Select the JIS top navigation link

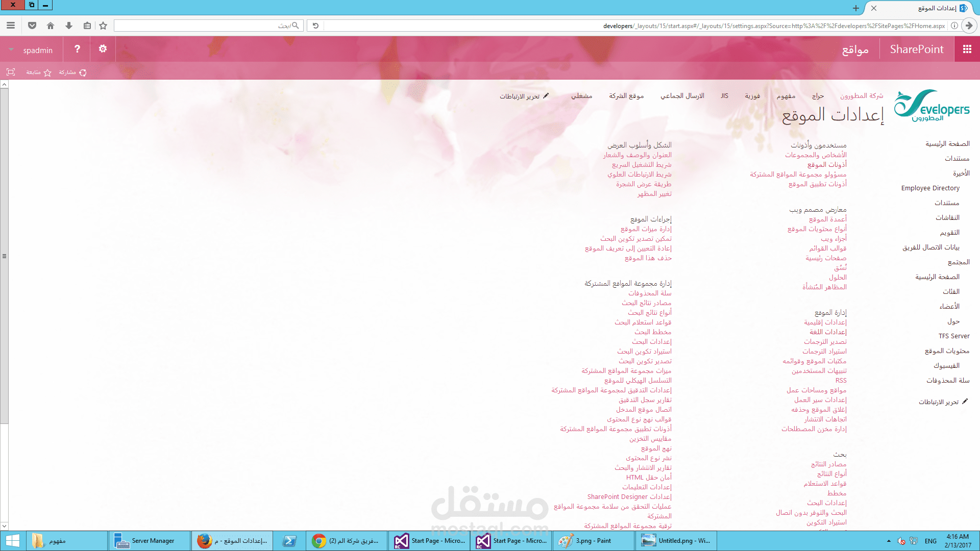point(724,96)
